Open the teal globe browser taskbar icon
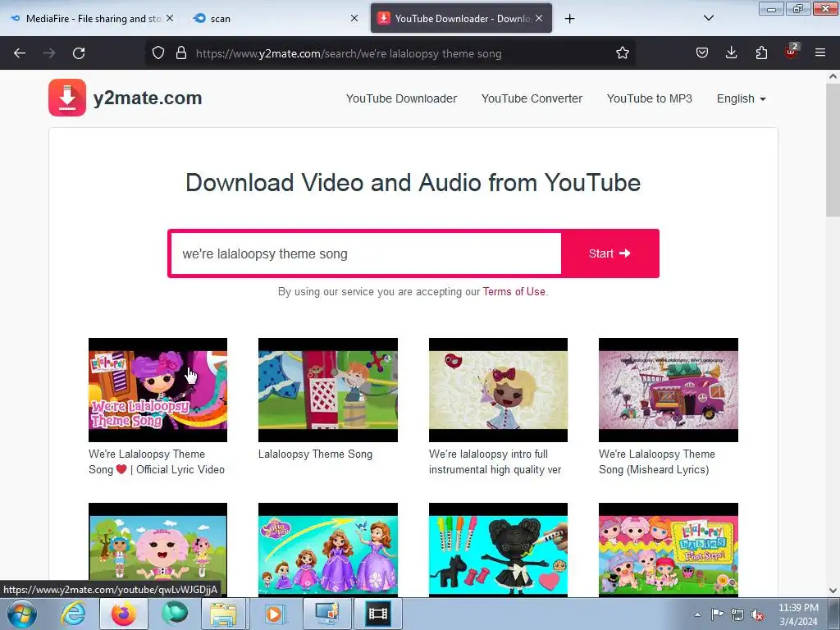 (x=175, y=614)
